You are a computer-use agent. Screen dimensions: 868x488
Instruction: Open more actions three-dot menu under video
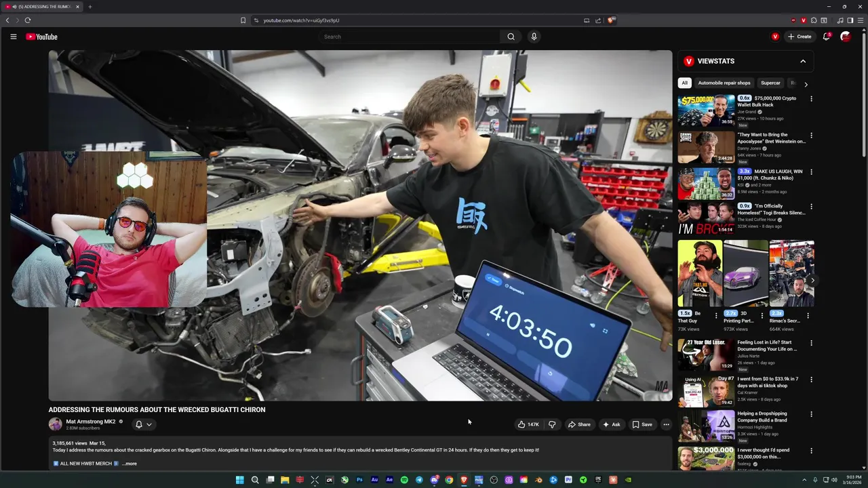[666, 424]
